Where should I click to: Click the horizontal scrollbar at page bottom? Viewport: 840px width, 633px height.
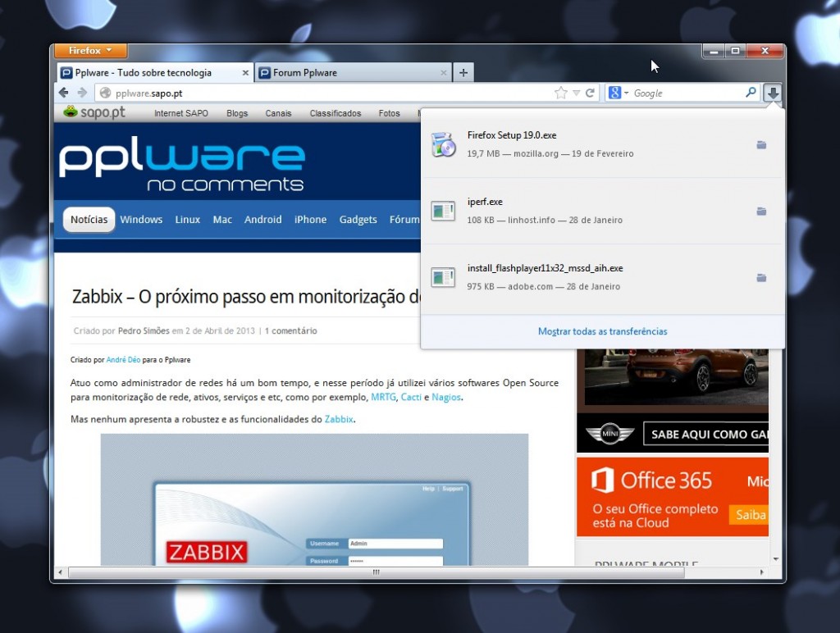[x=375, y=573]
